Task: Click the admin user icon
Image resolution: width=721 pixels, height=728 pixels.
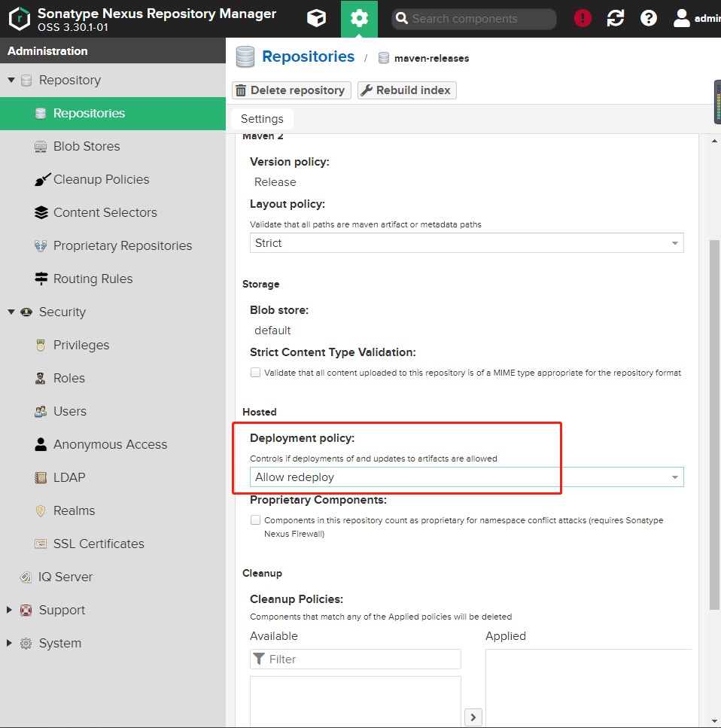Action: pos(681,19)
